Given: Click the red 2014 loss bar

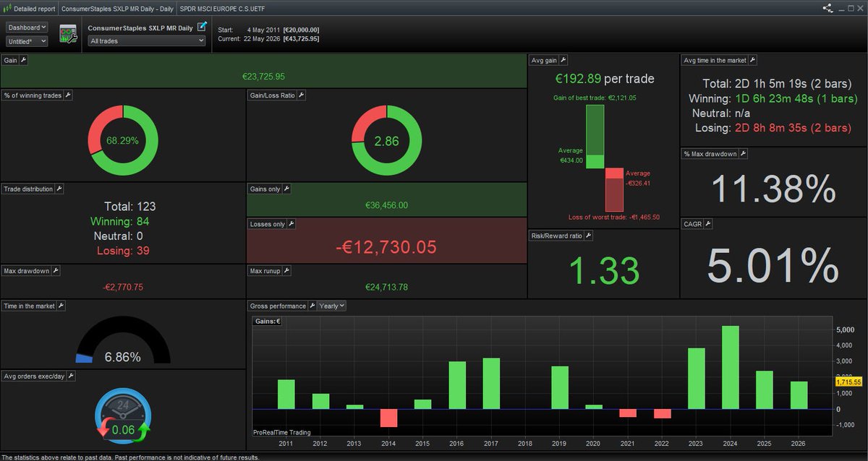Looking at the screenshot, I should pos(389,418).
